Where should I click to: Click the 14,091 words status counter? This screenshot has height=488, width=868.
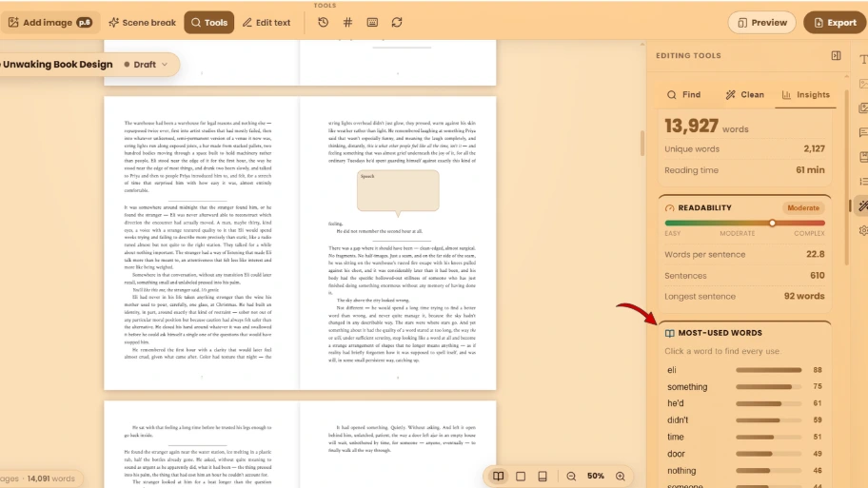point(51,479)
